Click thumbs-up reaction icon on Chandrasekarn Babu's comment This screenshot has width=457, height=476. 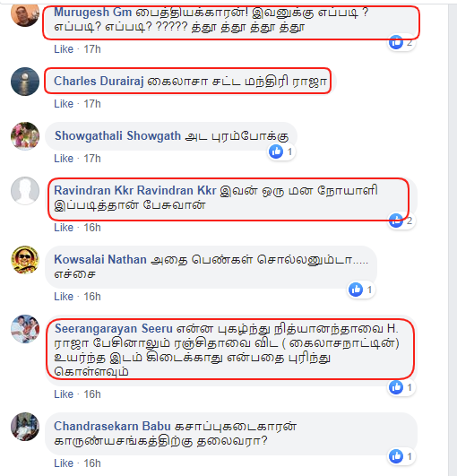(x=396, y=456)
